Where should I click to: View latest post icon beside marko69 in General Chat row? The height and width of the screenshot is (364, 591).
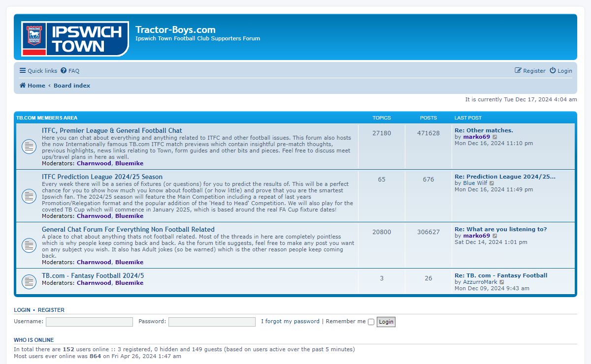(x=495, y=236)
